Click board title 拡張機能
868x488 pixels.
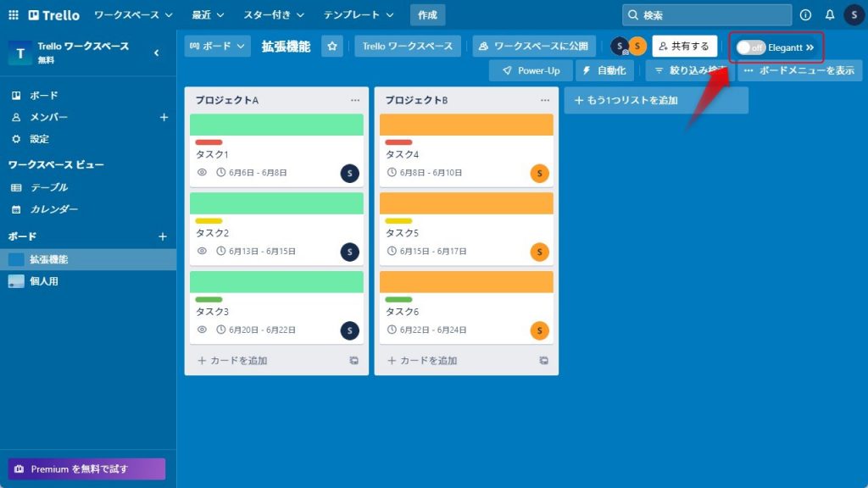(x=287, y=47)
